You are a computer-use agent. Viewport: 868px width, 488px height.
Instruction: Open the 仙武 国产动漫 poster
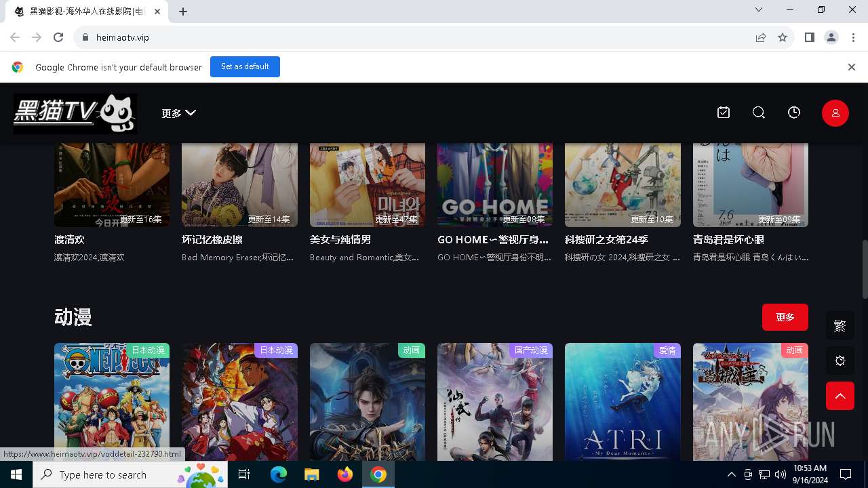click(495, 402)
